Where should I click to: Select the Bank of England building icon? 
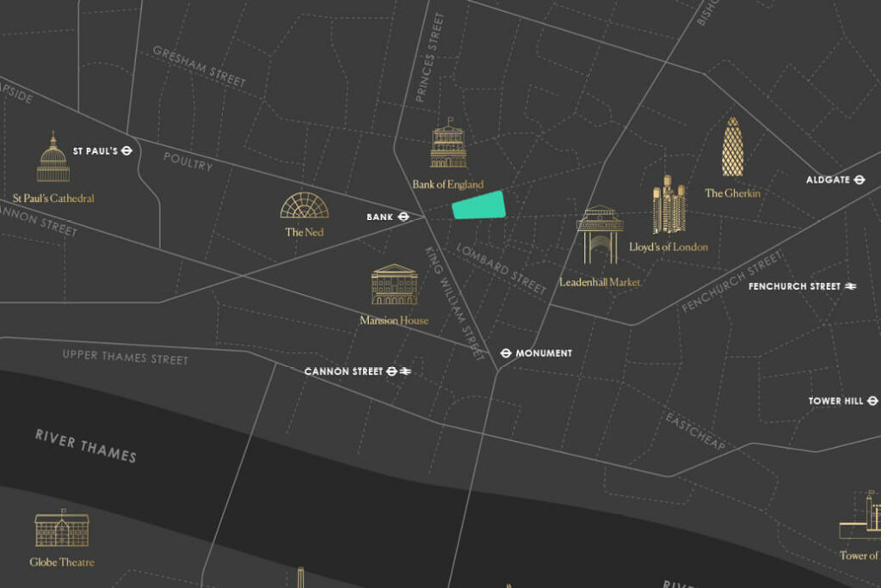tap(448, 144)
